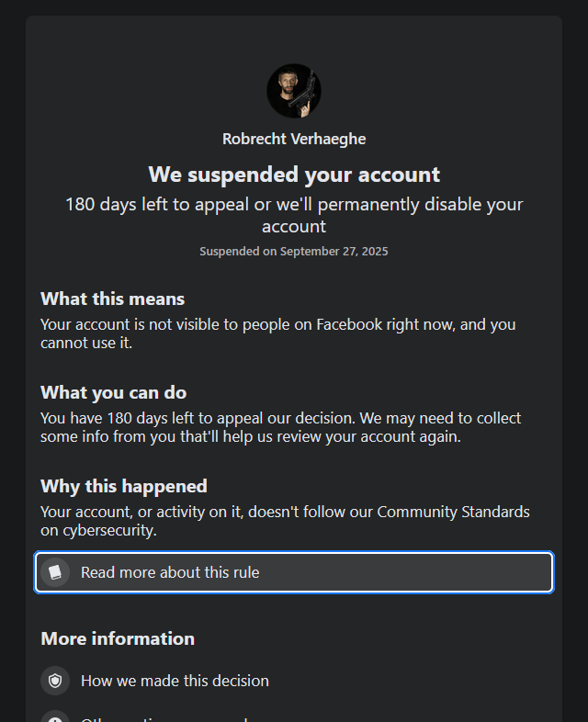The height and width of the screenshot is (722, 588).
Task: Click the What this means heading
Action: [112, 299]
